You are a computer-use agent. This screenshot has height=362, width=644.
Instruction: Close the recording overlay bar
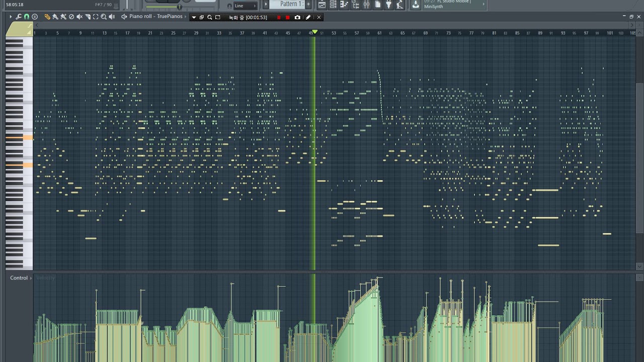[x=318, y=17]
